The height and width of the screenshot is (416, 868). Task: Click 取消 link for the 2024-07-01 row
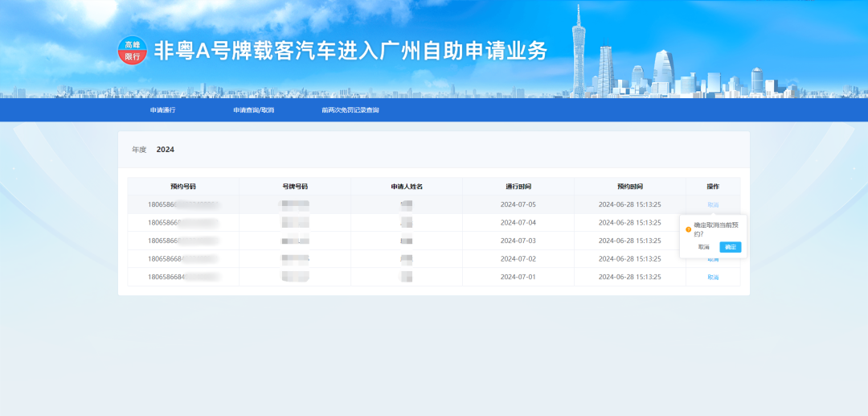click(713, 277)
